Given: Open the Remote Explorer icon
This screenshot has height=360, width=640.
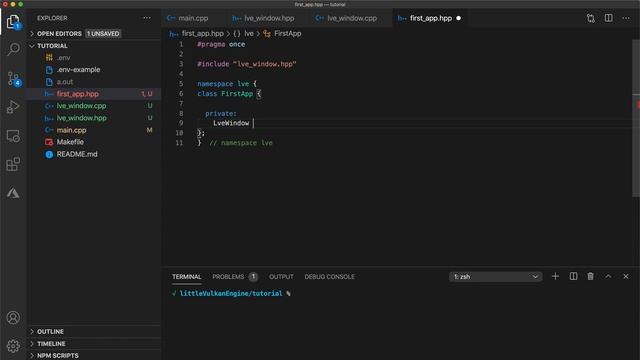Looking at the screenshot, I should [x=13, y=136].
